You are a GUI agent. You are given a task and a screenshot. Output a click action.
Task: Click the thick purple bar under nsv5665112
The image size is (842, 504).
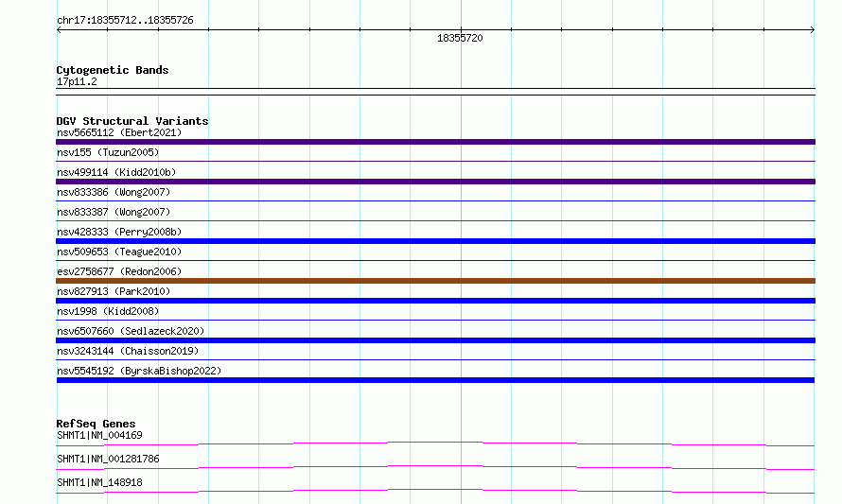435,142
